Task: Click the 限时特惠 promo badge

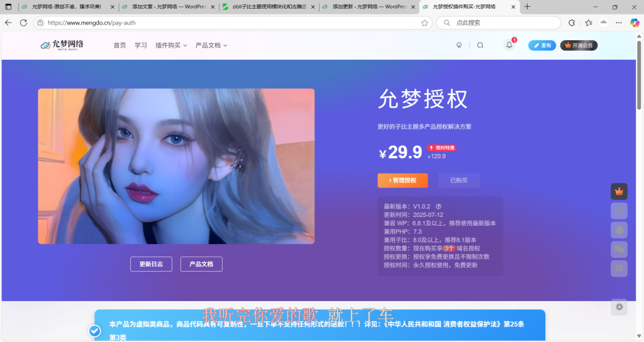Action: coord(441,148)
